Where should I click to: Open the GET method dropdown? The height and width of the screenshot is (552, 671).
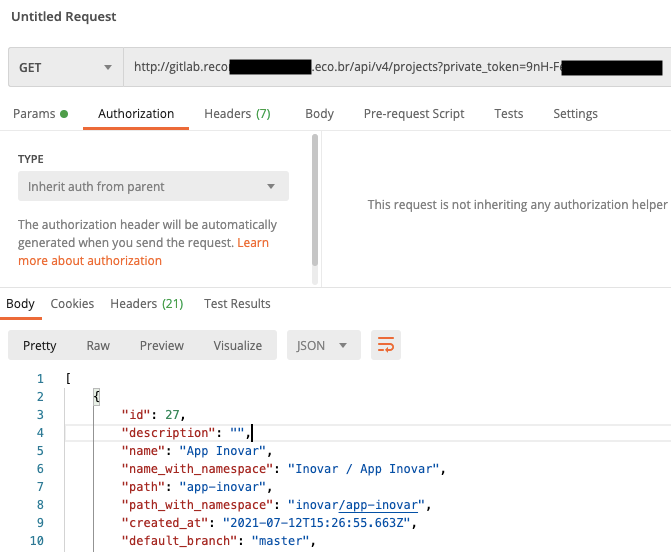tap(66, 67)
